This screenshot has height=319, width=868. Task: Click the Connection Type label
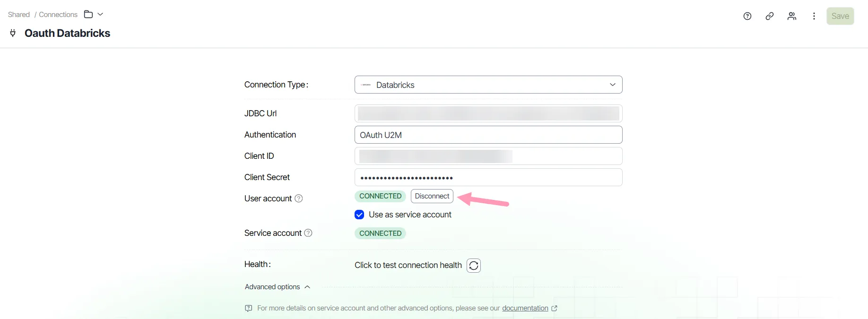coord(276,85)
